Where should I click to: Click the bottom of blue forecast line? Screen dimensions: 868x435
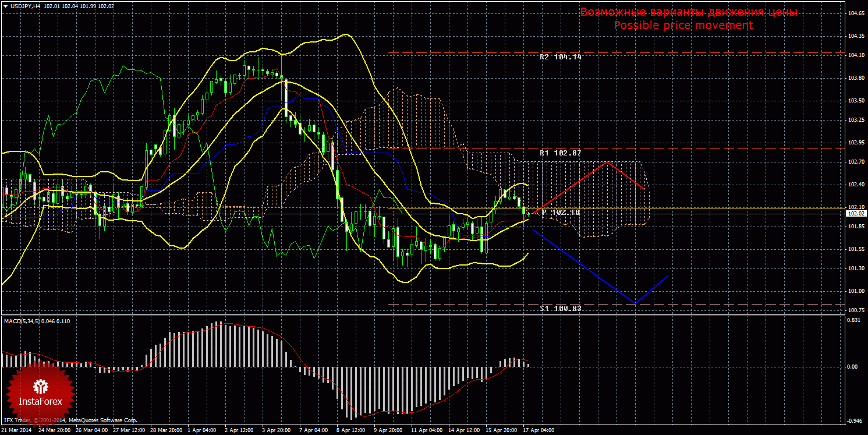[635, 303]
